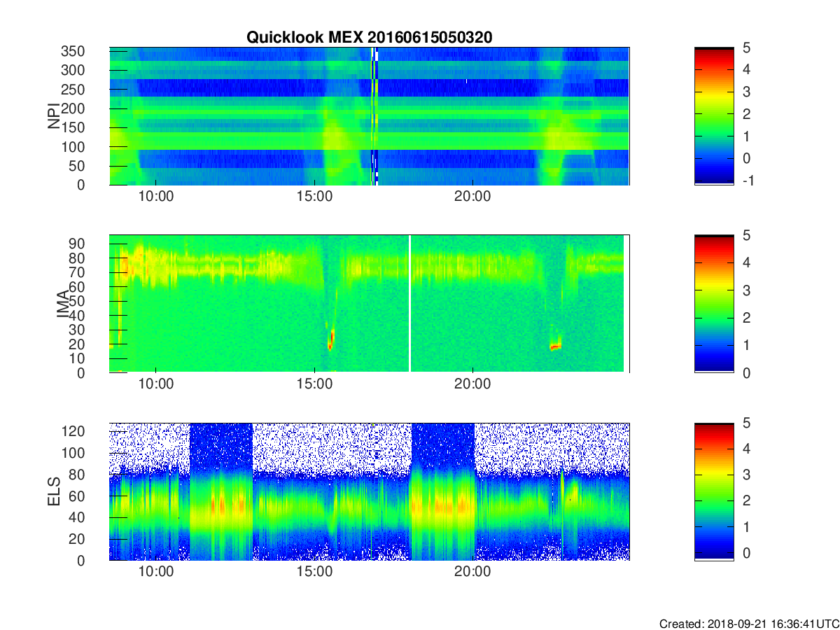The width and height of the screenshot is (840, 630).
Task: Click the 15:00 label under IMA plot
Action: tap(314, 385)
